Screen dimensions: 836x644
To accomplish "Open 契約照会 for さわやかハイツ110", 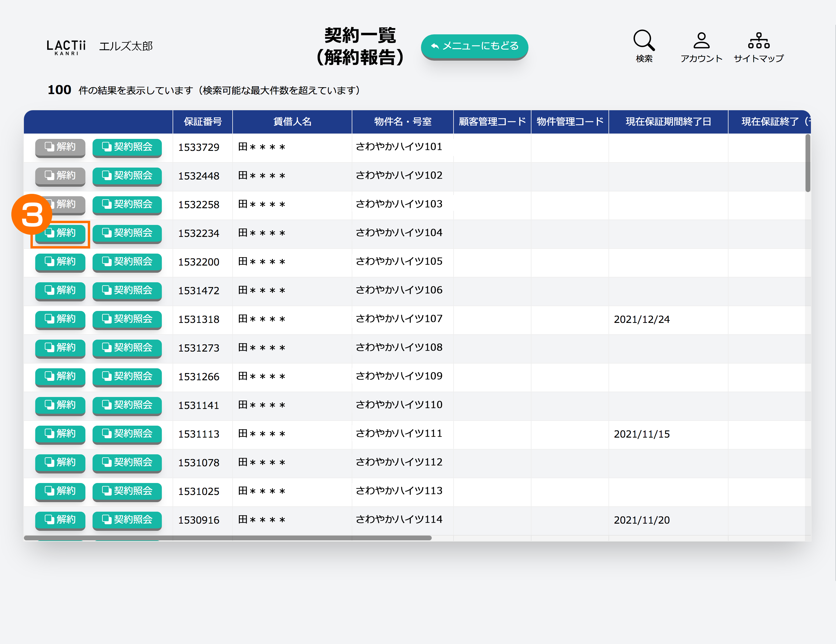I will pos(127,405).
